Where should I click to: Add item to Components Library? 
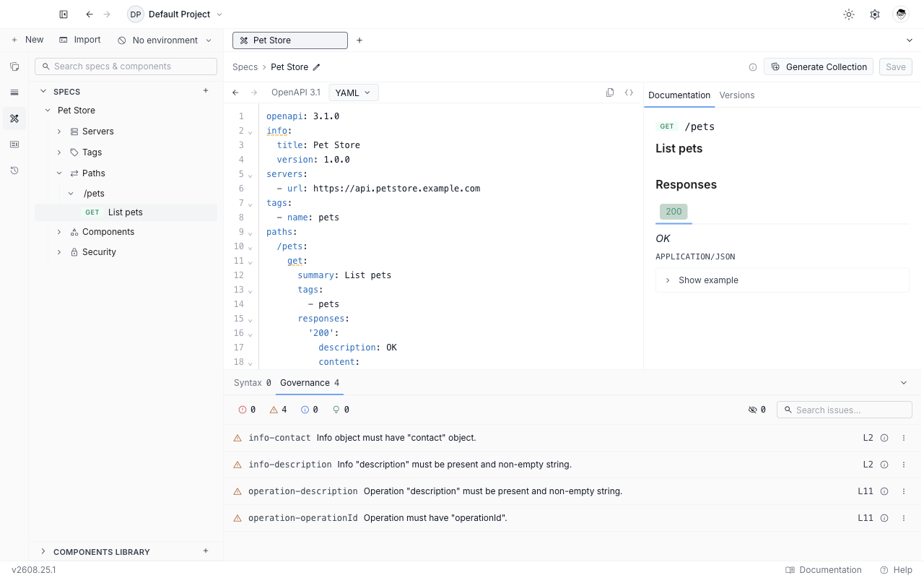point(206,551)
